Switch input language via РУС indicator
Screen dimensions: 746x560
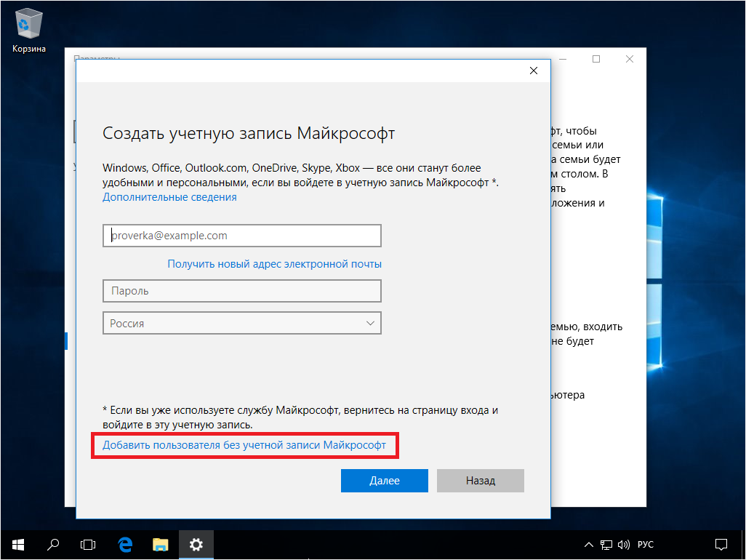pyautogui.click(x=646, y=544)
